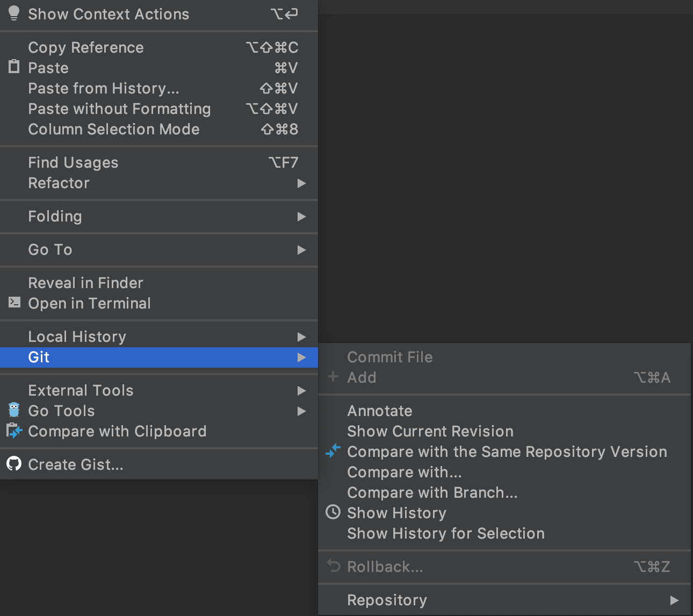Choose Paste without Formatting
Viewport: 693px width, 616px height.
pyautogui.click(x=119, y=109)
